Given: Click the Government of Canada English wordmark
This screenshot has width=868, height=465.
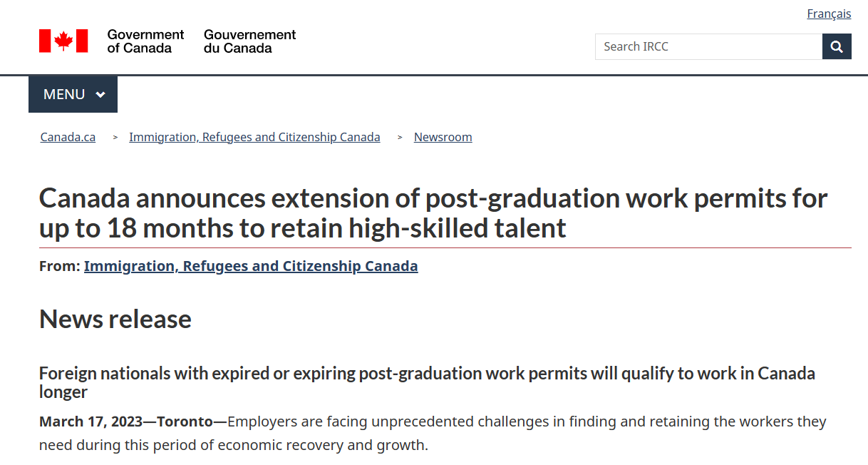Looking at the screenshot, I should pyautogui.click(x=145, y=41).
